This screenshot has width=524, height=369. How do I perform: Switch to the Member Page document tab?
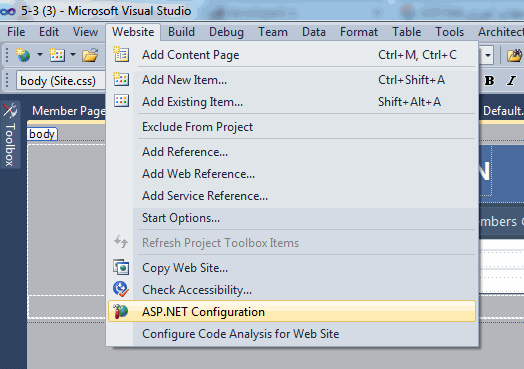coord(69,111)
